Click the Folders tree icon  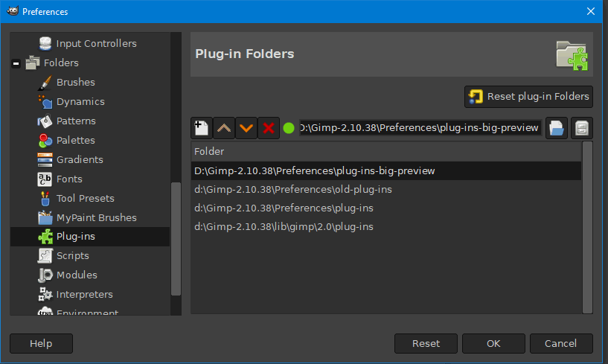[33, 63]
